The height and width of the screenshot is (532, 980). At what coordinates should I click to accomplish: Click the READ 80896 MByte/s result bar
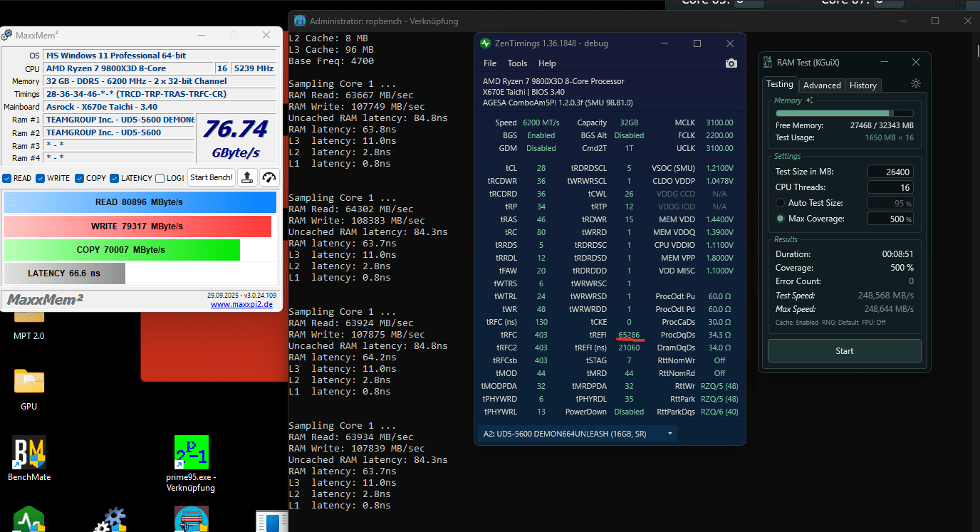click(x=140, y=202)
